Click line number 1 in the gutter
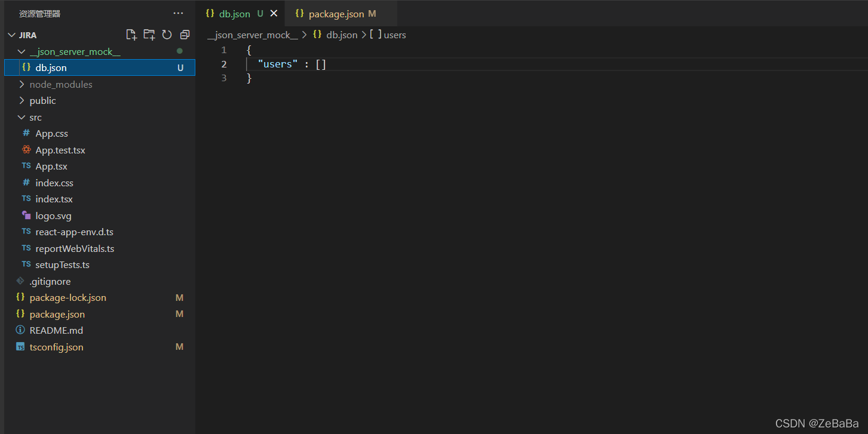Viewport: 868px width, 434px height. (x=224, y=50)
